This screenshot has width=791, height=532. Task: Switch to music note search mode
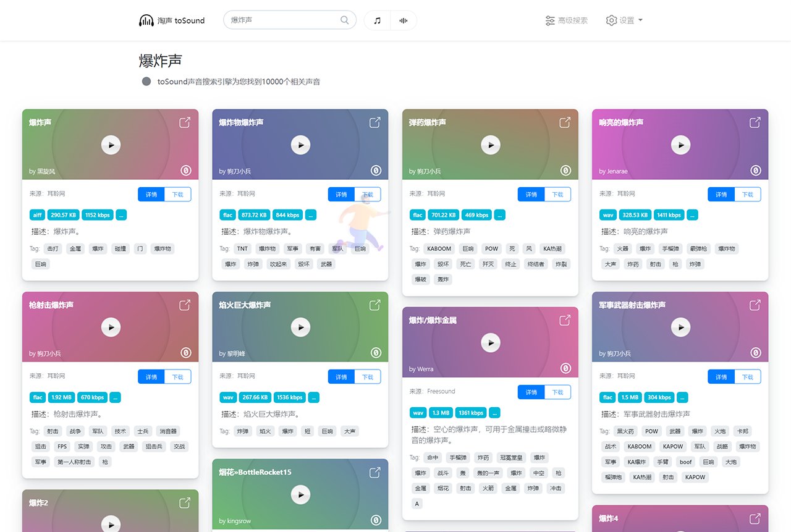(378, 20)
